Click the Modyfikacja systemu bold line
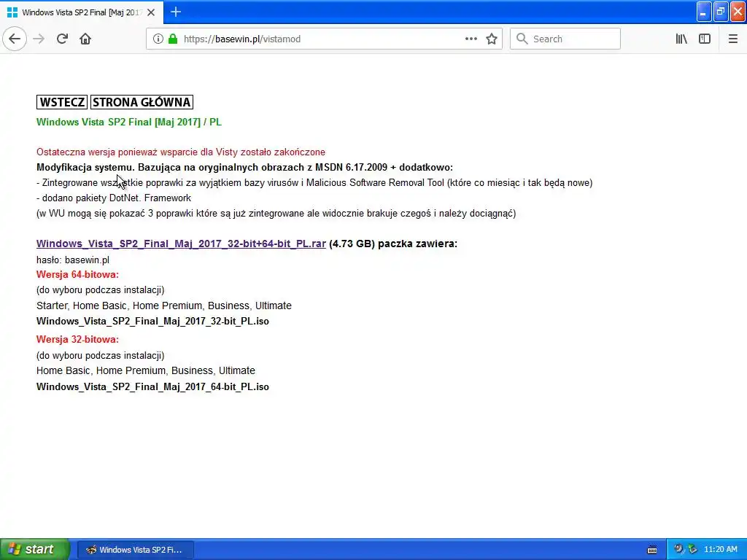 tap(244, 167)
